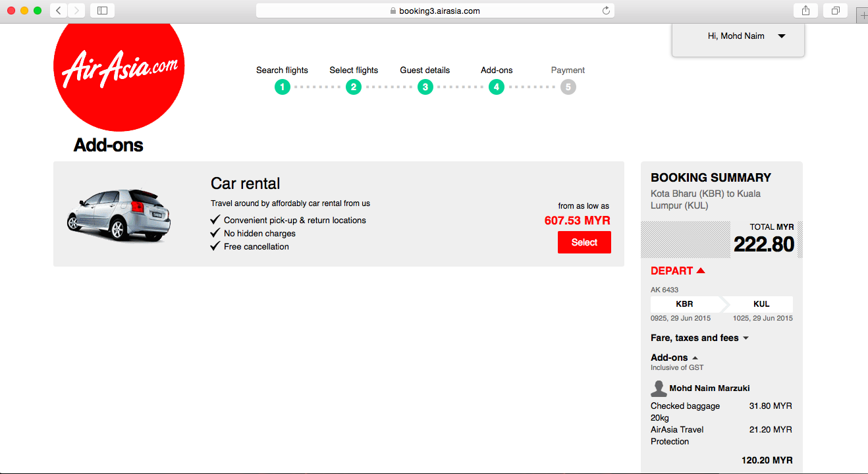Click the 21.20 MYR protection price

click(771, 430)
